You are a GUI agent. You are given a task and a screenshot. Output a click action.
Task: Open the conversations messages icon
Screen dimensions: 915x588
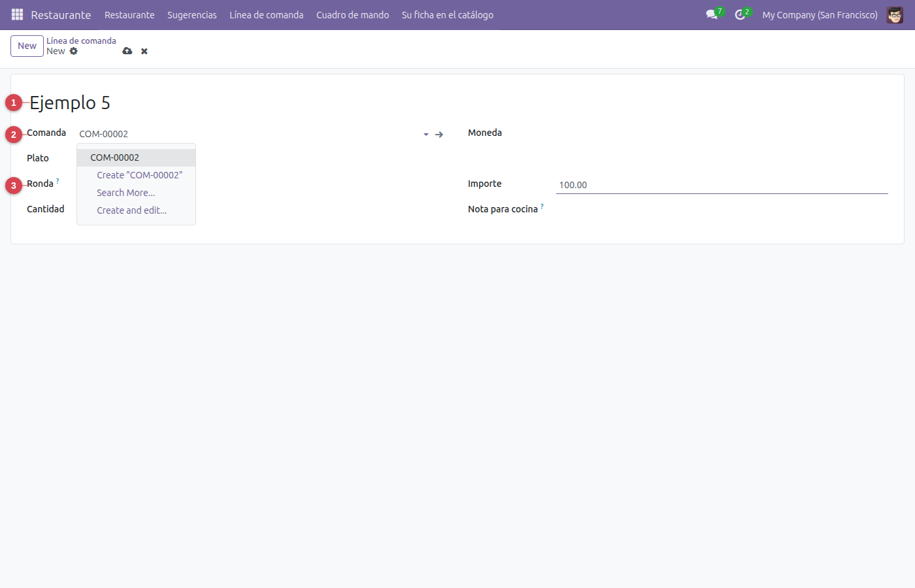(712, 14)
